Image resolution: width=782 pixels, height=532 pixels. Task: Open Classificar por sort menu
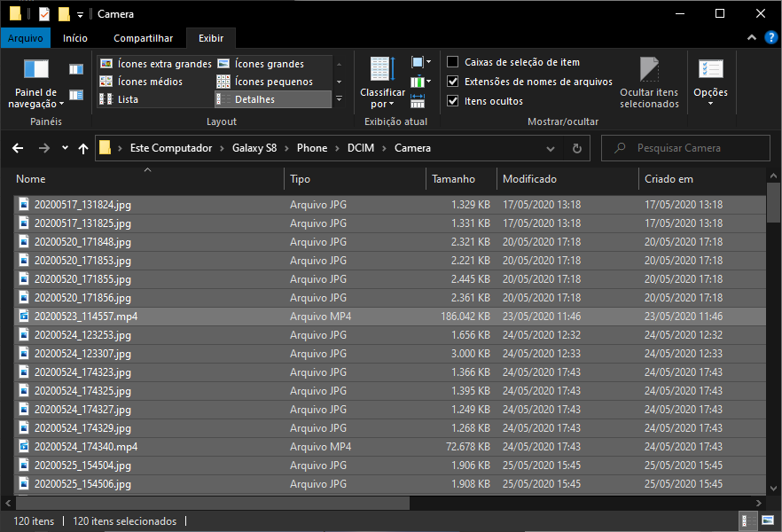[x=382, y=82]
